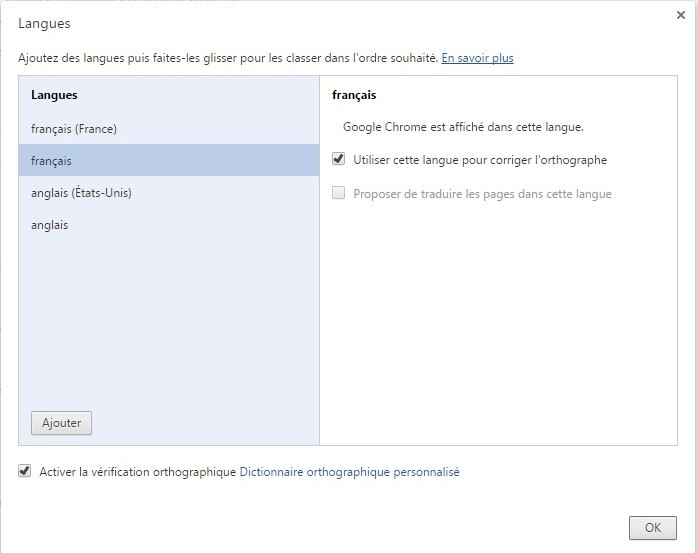
Task: Close the Langues dialog with the X
Action: click(681, 16)
